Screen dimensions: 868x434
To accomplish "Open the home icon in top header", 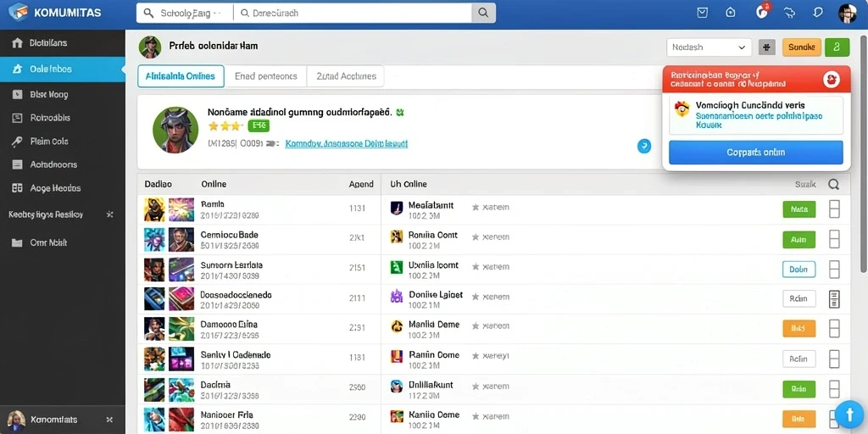I will (x=731, y=13).
